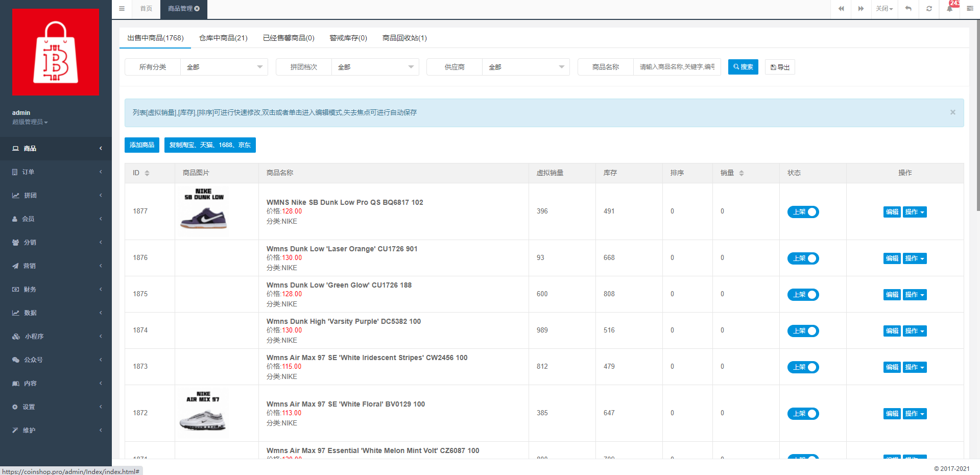Open the 订单 sidebar menu
The height and width of the screenshot is (475, 980).
pos(56,172)
